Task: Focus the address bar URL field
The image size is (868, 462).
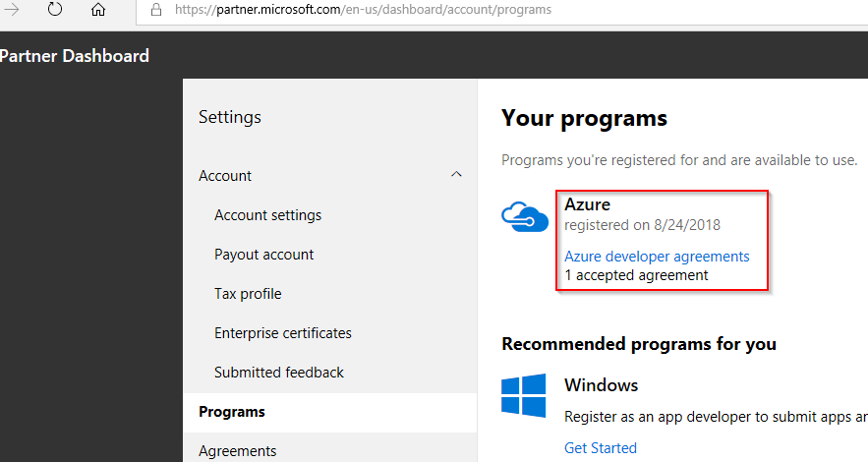Action: [501, 10]
